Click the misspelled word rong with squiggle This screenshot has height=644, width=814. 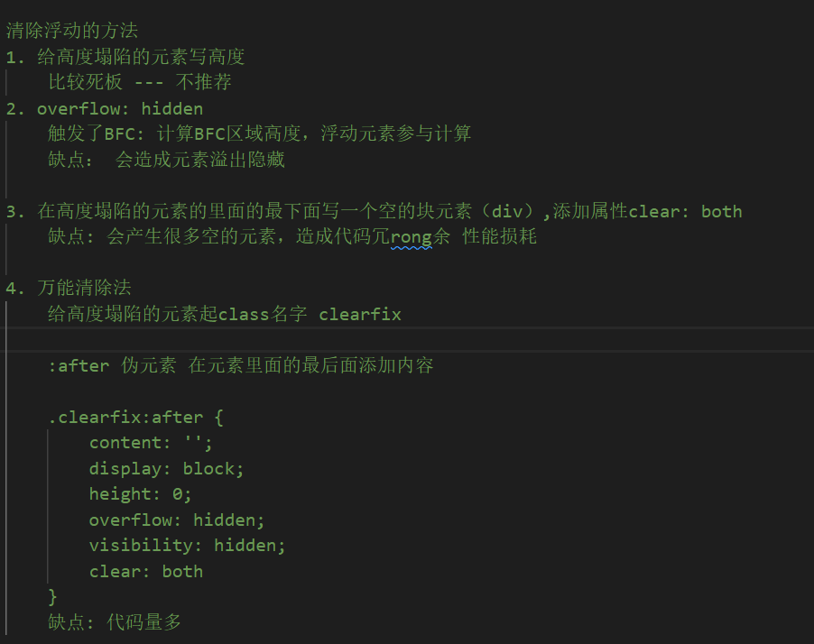pos(412,237)
